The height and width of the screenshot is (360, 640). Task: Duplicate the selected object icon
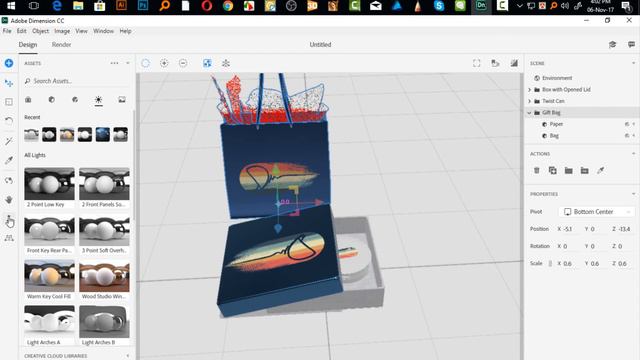tap(553, 171)
